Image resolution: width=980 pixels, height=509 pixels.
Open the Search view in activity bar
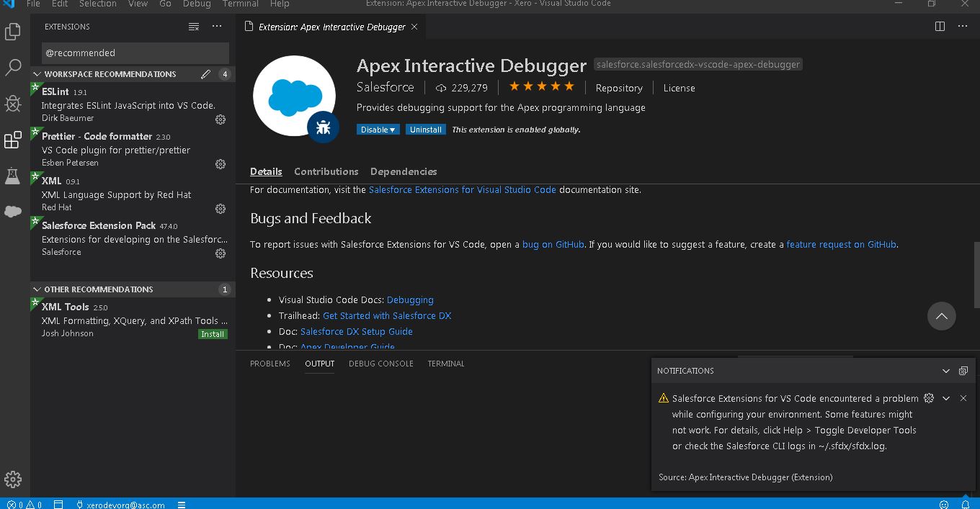tap(13, 68)
